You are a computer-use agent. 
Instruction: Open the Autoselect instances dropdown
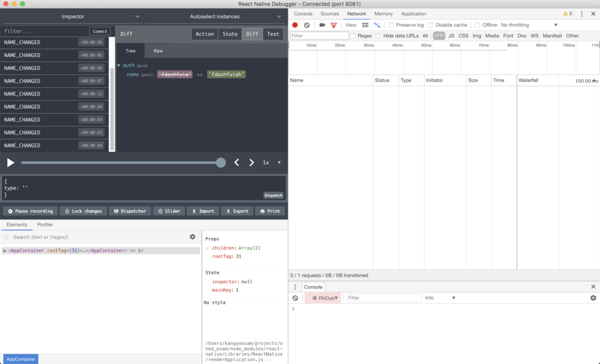[x=214, y=16]
